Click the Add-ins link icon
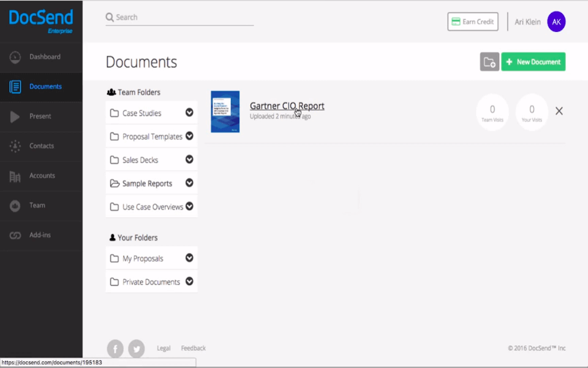Screen dimensions: 588x368 [x=15, y=236]
